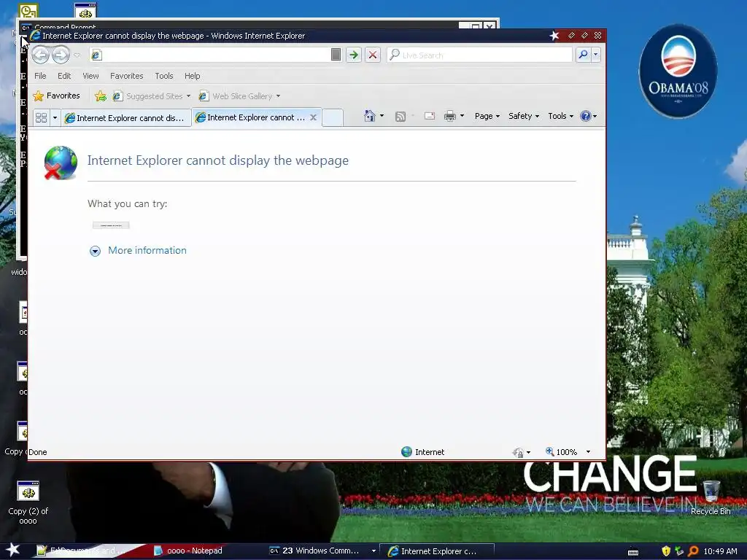Open recent pages dropdown beside Forward button
The height and width of the screenshot is (560, 747).
tap(77, 55)
